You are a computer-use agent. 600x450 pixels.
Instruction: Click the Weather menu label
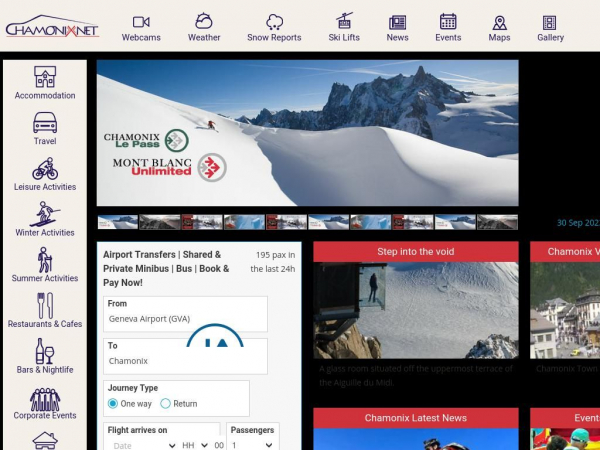click(204, 38)
